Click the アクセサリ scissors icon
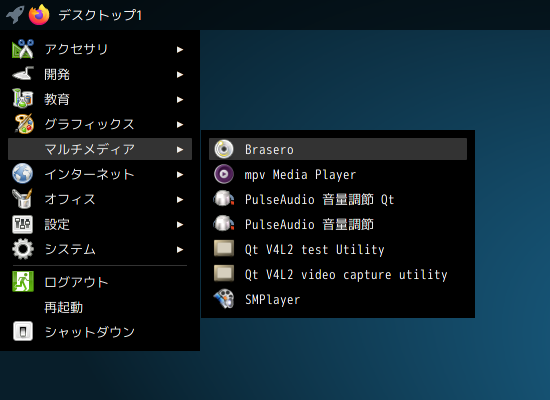 (x=23, y=49)
